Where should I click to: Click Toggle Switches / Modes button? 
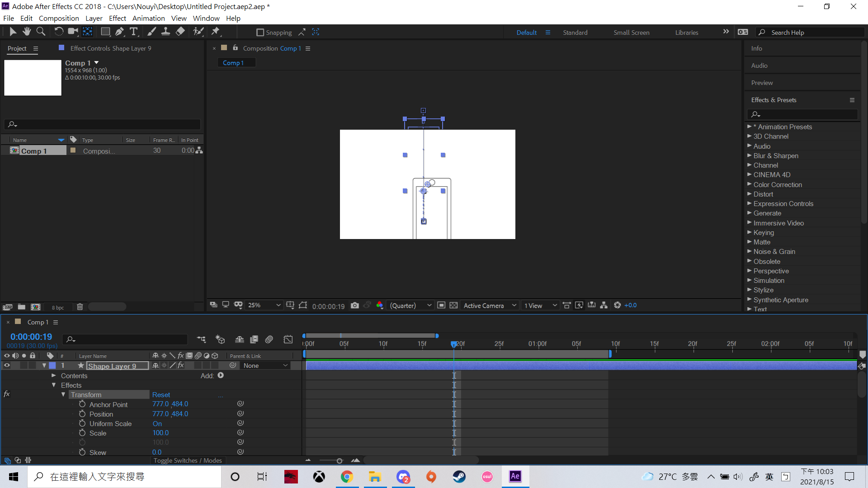[188, 460]
